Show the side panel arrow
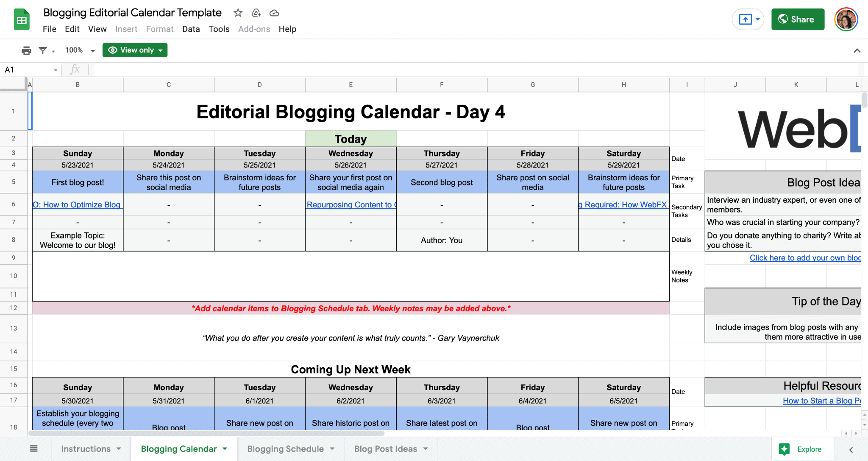Viewport: 868px width, 461px height. [851, 450]
